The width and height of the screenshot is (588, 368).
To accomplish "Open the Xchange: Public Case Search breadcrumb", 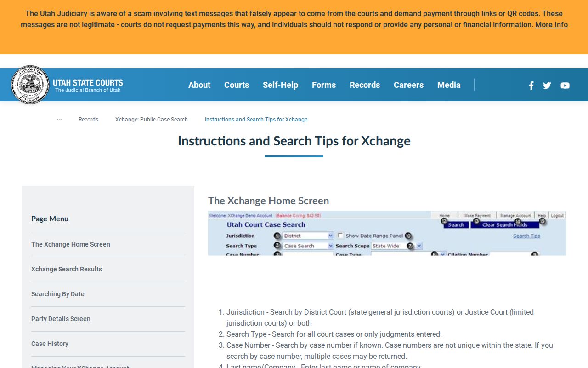I will (x=152, y=120).
